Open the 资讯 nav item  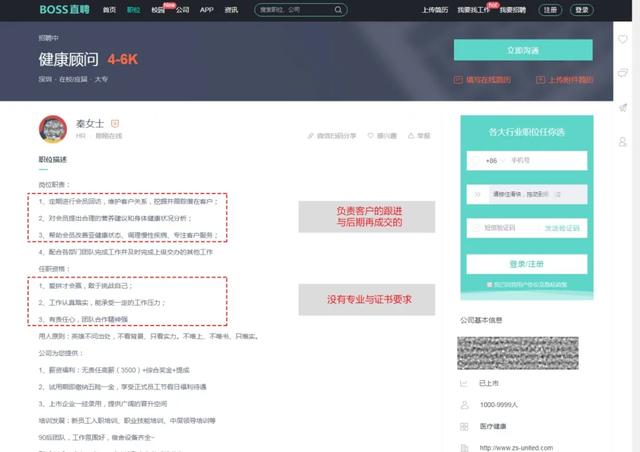[231, 10]
